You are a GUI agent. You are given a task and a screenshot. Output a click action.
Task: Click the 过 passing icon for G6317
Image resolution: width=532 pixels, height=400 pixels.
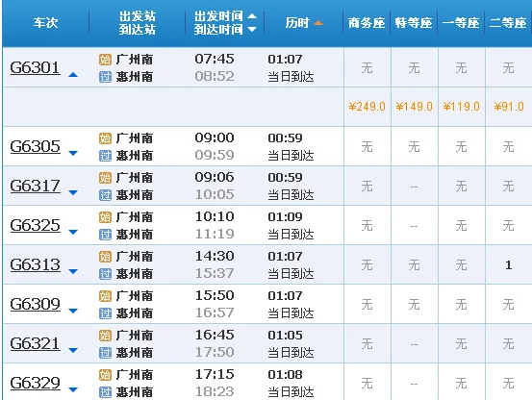click(x=105, y=195)
